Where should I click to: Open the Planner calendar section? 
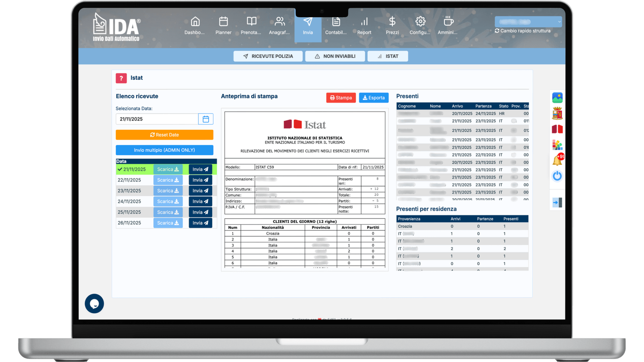223,26
